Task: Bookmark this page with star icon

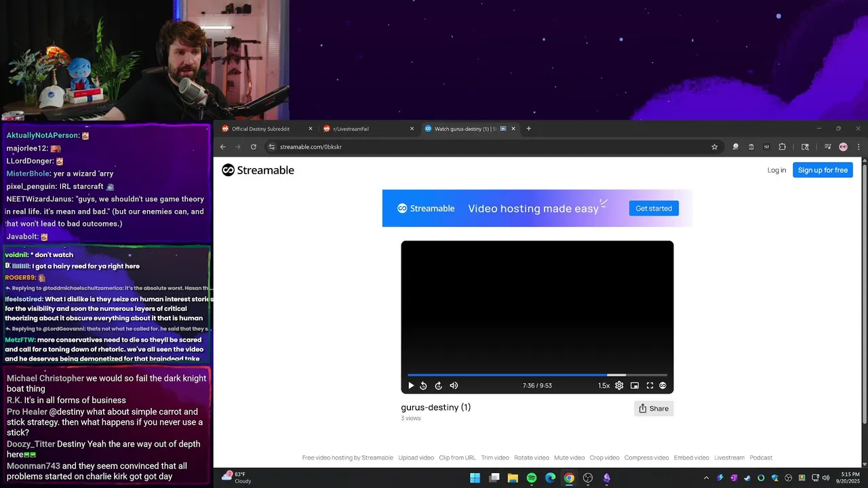Action: 714,146
